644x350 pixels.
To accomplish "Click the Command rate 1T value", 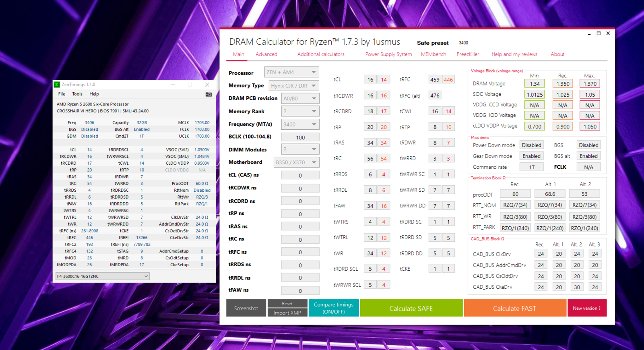I will 531,167.
